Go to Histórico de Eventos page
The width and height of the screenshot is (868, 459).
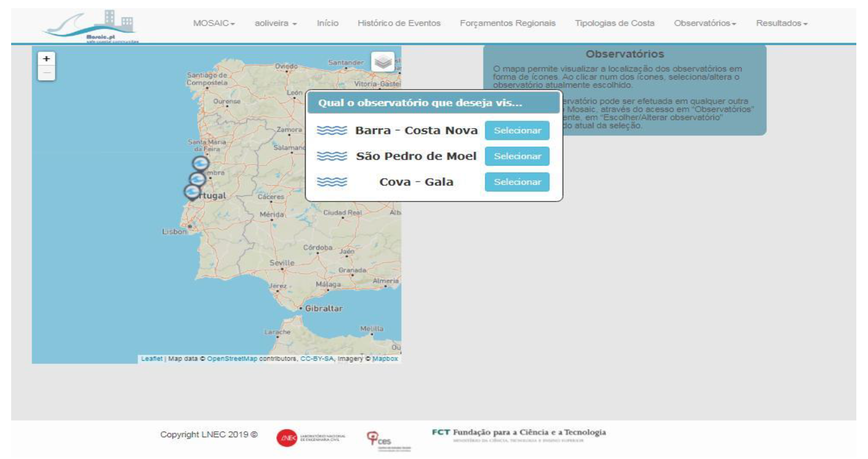tap(399, 23)
